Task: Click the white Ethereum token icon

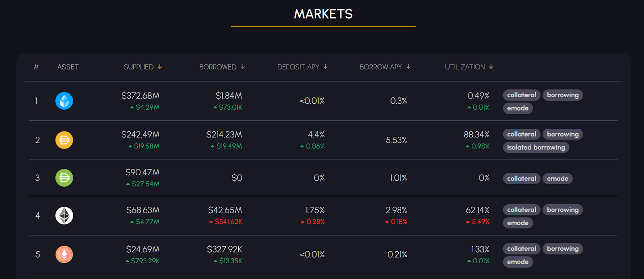Action: [x=64, y=215]
